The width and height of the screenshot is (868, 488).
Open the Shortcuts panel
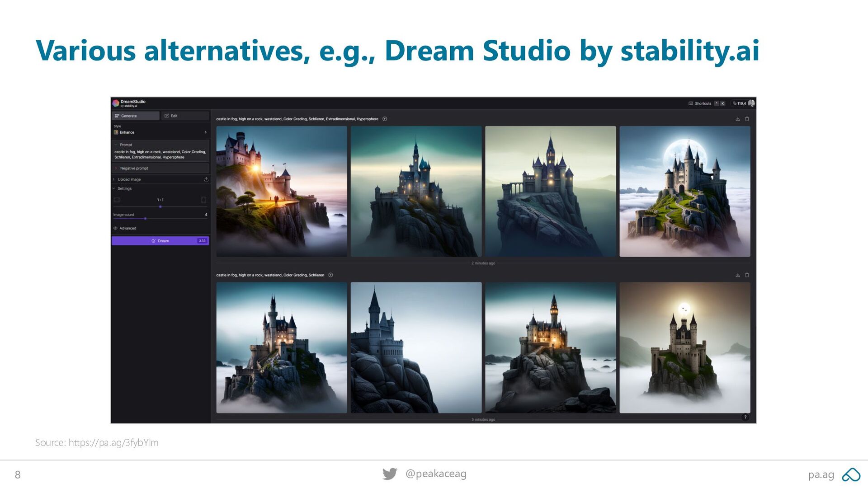click(700, 103)
